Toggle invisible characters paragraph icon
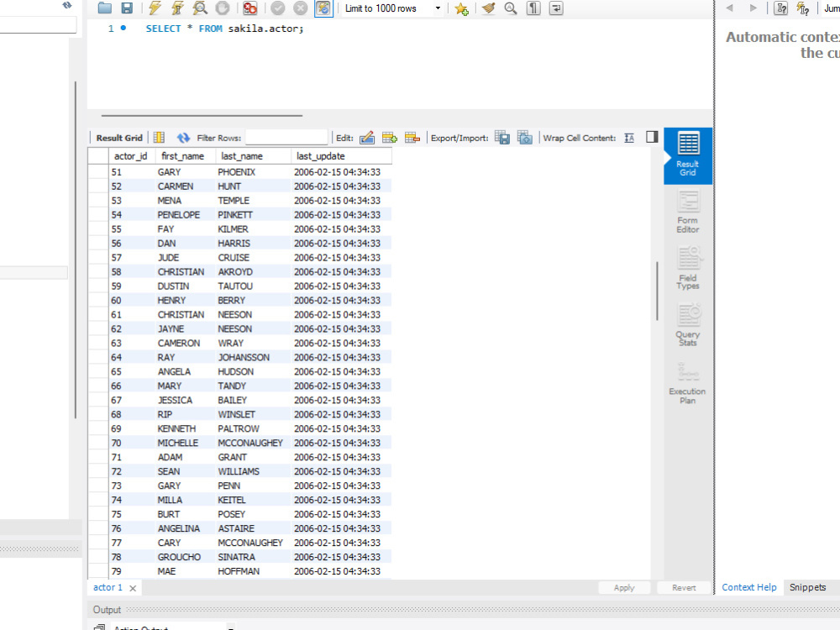 click(x=533, y=8)
